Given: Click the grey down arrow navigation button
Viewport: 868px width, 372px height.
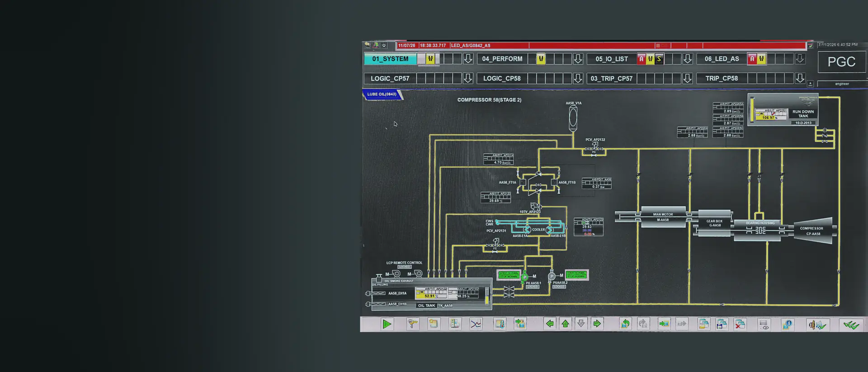Looking at the screenshot, I should pyautogui.click(x=581, y=324).
